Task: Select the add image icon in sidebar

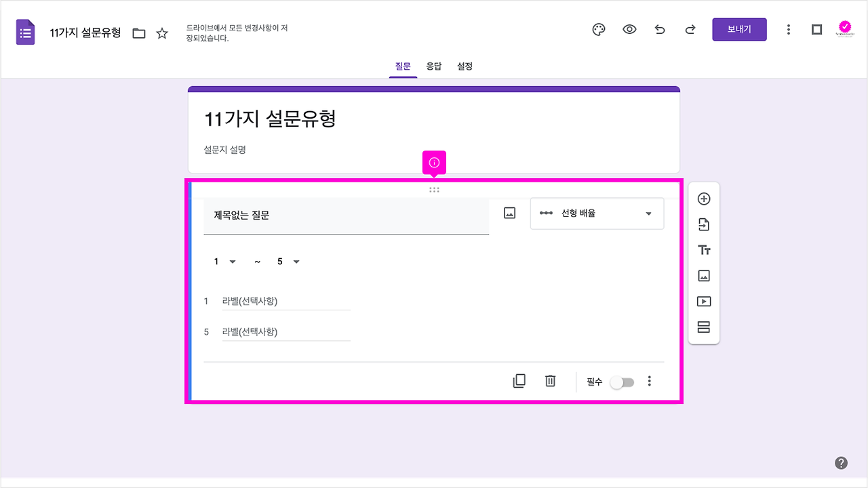Action: (704, 275)
